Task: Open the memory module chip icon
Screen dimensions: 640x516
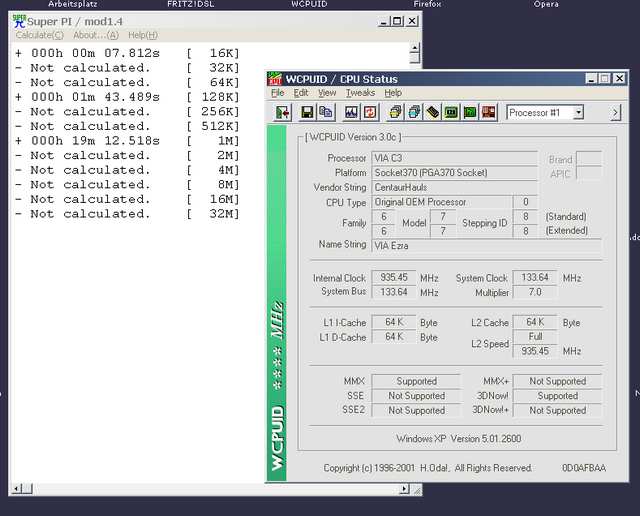Action: click(x=433, y=112)
